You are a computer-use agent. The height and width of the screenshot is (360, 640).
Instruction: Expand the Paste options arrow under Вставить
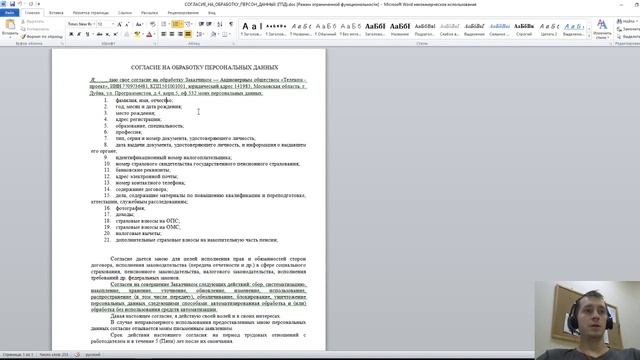tap(10, 38)
